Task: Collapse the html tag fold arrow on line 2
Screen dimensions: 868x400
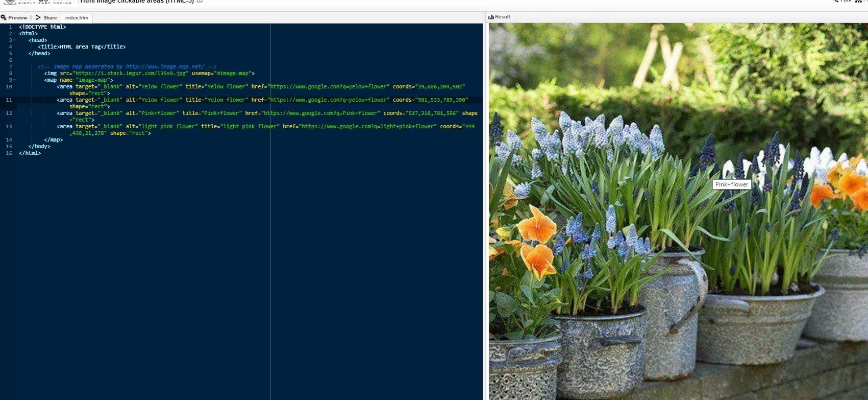Action: tap(15, 34)
